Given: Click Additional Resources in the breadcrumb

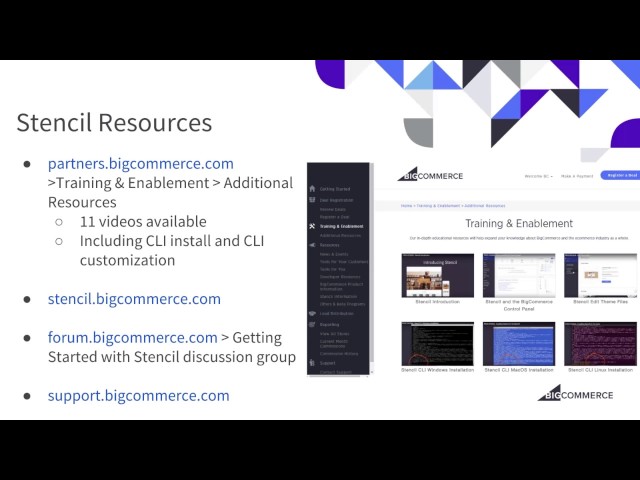Looking at the screenshot, I should tap(484, 206).
